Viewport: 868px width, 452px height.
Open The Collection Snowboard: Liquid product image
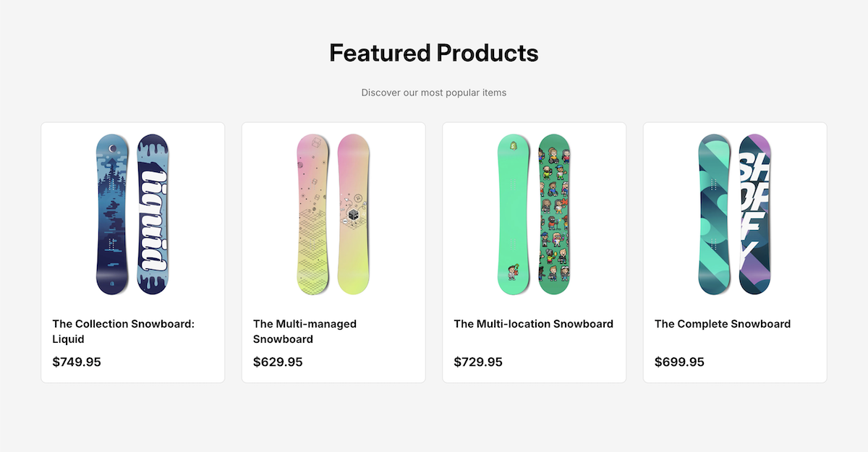(x=132, y=213)
